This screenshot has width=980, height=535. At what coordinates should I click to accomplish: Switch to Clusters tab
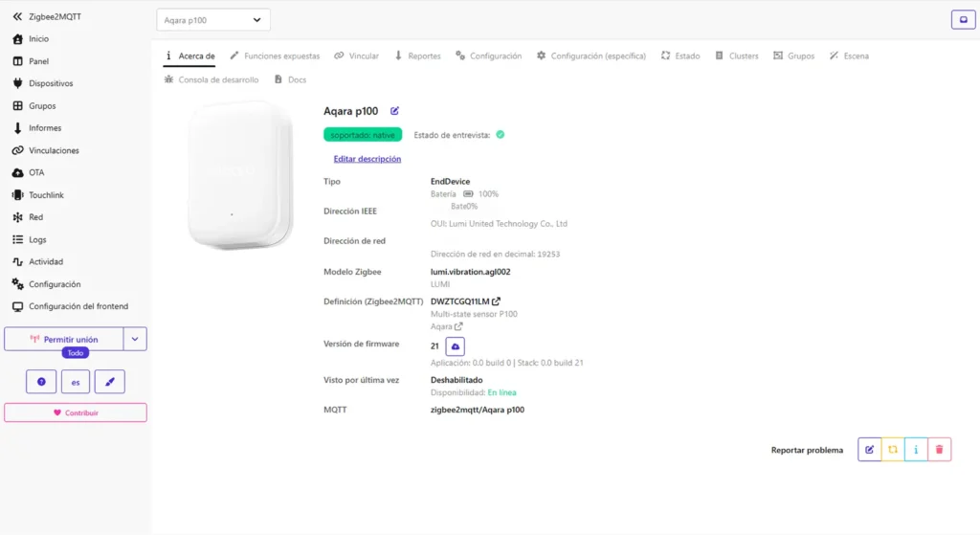pyautogui.click(x=737, y=56)
